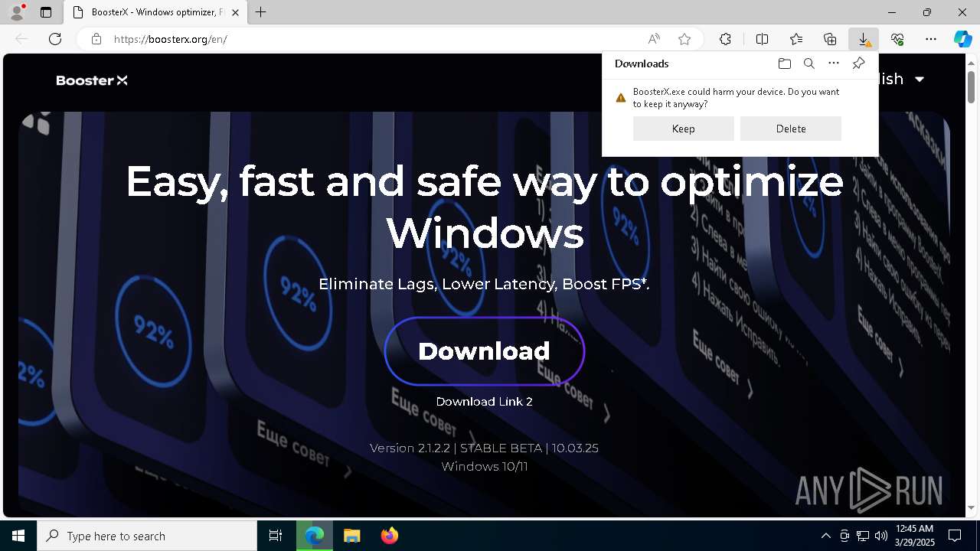Add this page to favorites star
The image size is (980, 551).
pyautogui.click(x=684, y=39)
